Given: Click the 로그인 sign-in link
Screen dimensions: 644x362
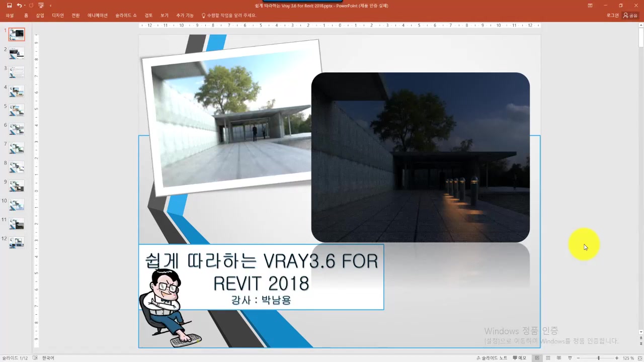Looking at the screenshot, I should [612, 16].
